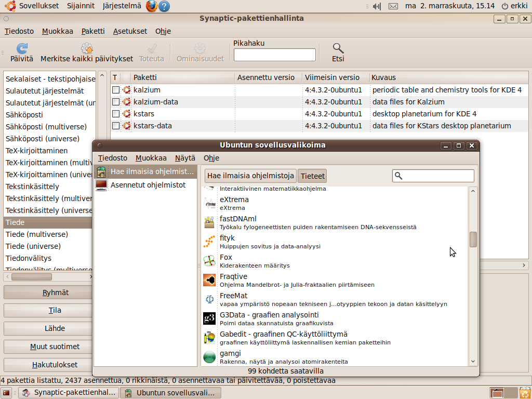Launch Firefox from the top panel

pyautogui.click(x=151, y=6)
